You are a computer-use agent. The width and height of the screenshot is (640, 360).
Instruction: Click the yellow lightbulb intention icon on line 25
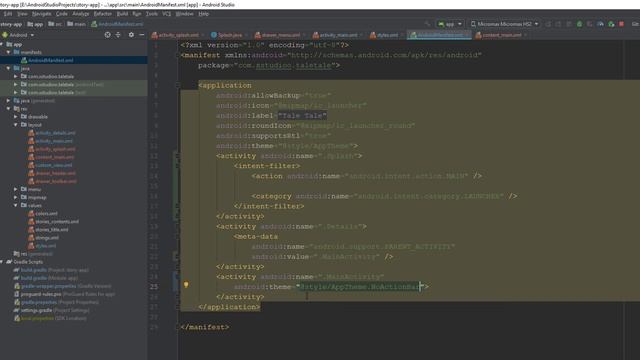(x=186, y=285)
